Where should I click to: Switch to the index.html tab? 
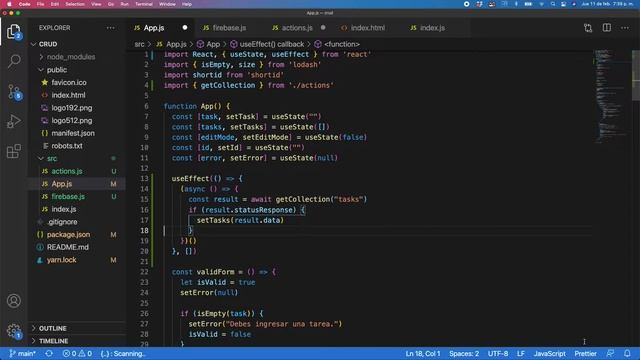tap(368, 28)
